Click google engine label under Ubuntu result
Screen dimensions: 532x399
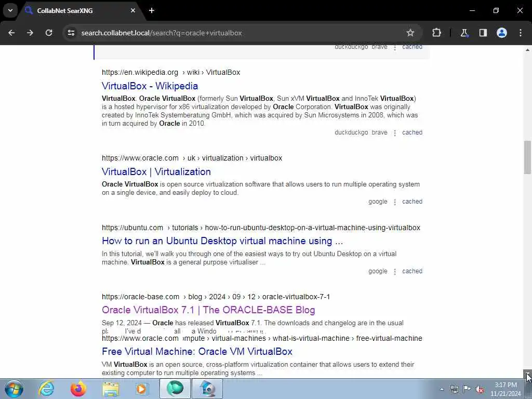pos(378,271)
